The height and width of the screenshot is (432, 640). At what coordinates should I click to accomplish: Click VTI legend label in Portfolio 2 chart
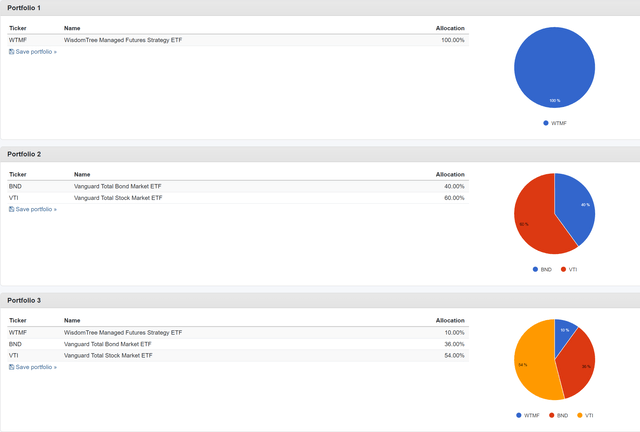(x=573, y=269)
